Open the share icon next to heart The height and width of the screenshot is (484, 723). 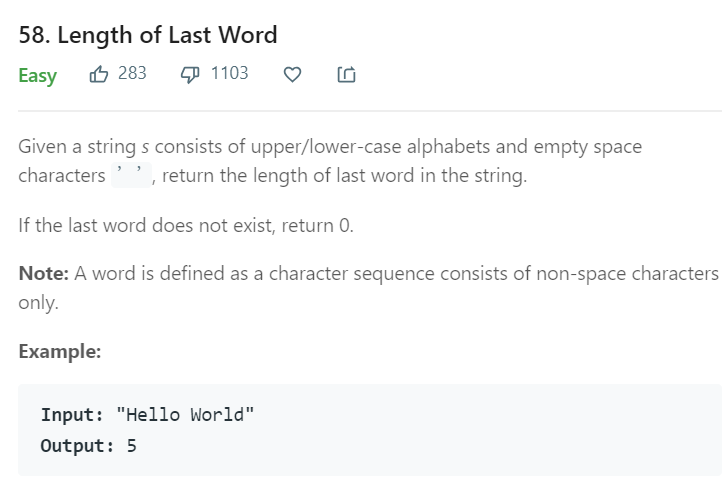pos(346,74)
